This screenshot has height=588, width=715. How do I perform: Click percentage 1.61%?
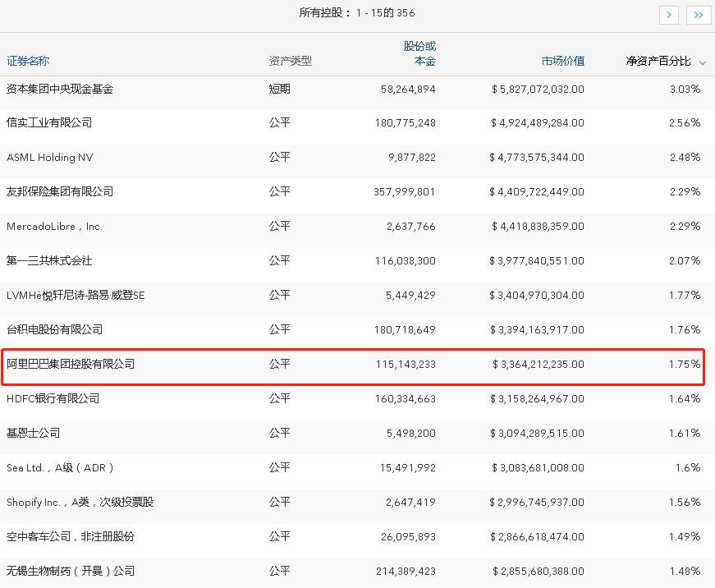click(x=685, y=433)
